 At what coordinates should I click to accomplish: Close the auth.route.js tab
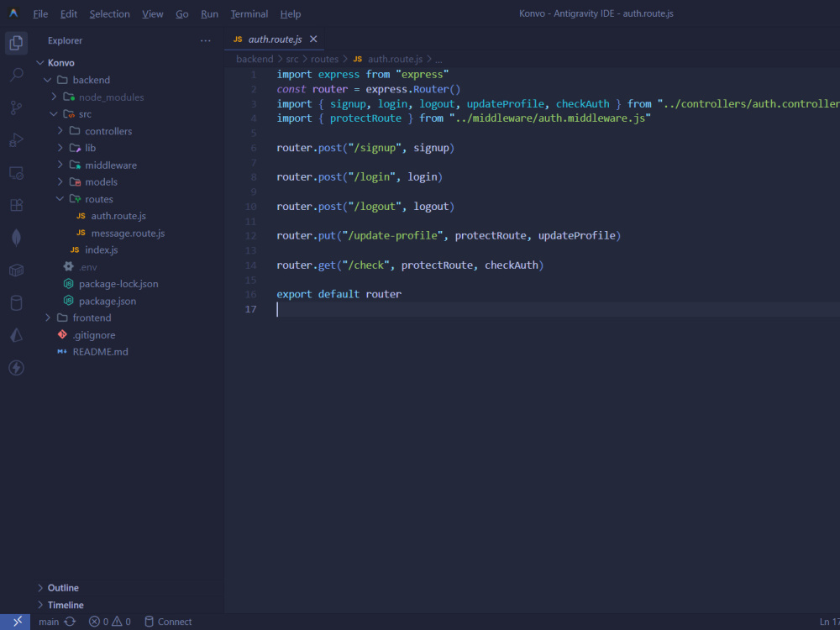[x=313, y=39]
